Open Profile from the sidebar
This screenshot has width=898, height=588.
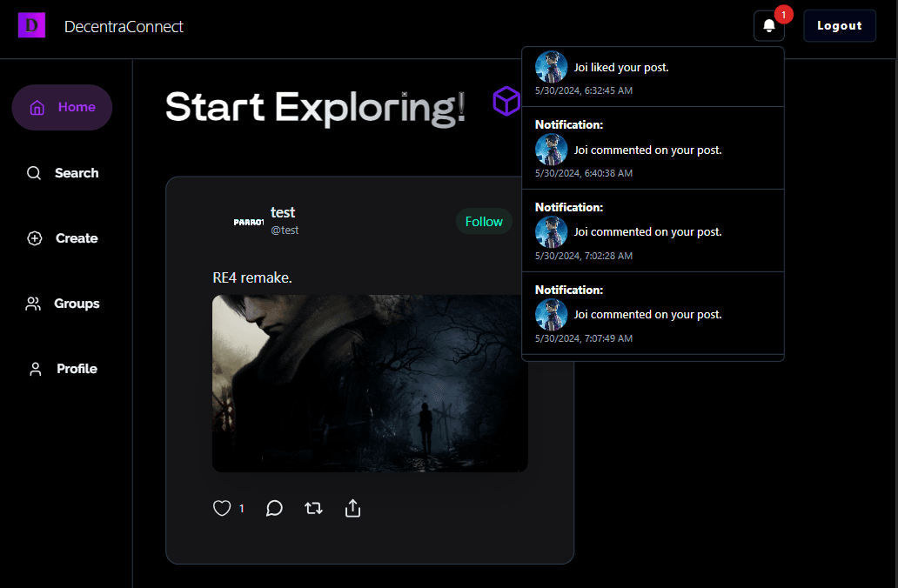click(62, 369)
